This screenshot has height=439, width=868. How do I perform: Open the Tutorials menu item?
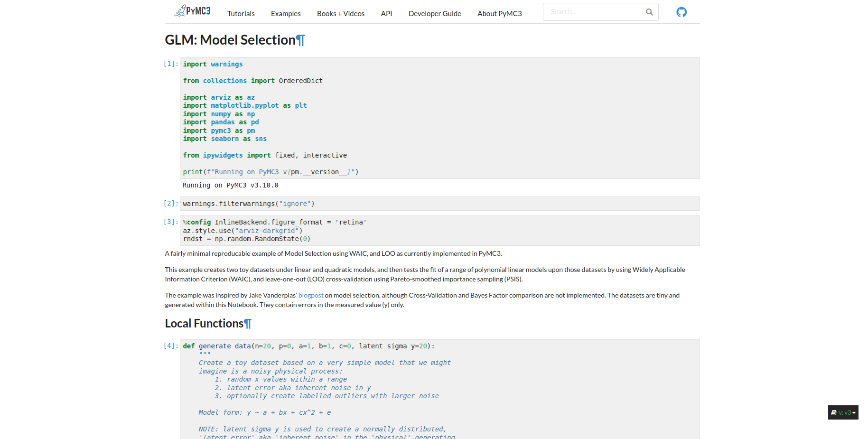[x=241, y=14]
